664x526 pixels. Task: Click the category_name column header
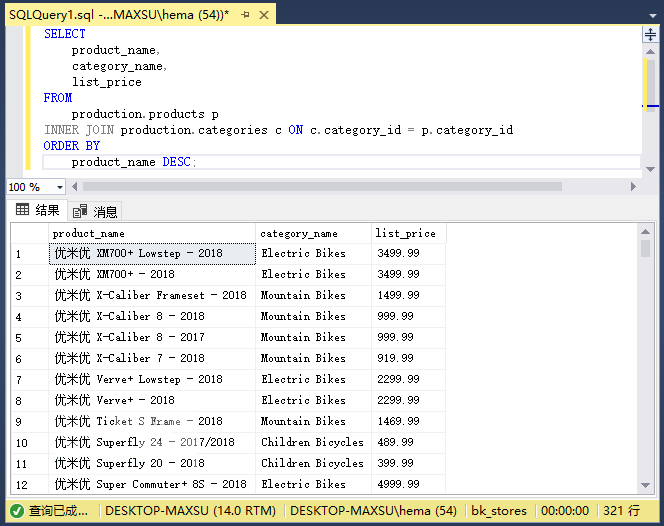(313, 233)
